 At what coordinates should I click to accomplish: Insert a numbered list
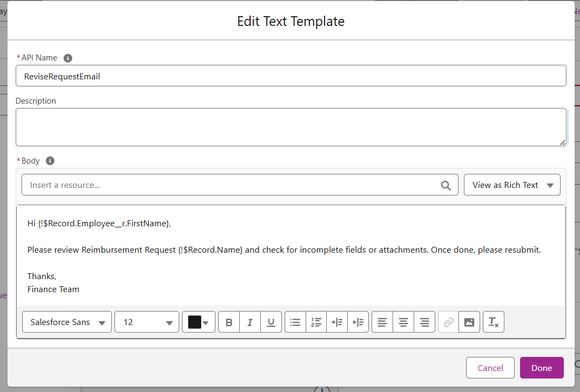coord(316,322)
